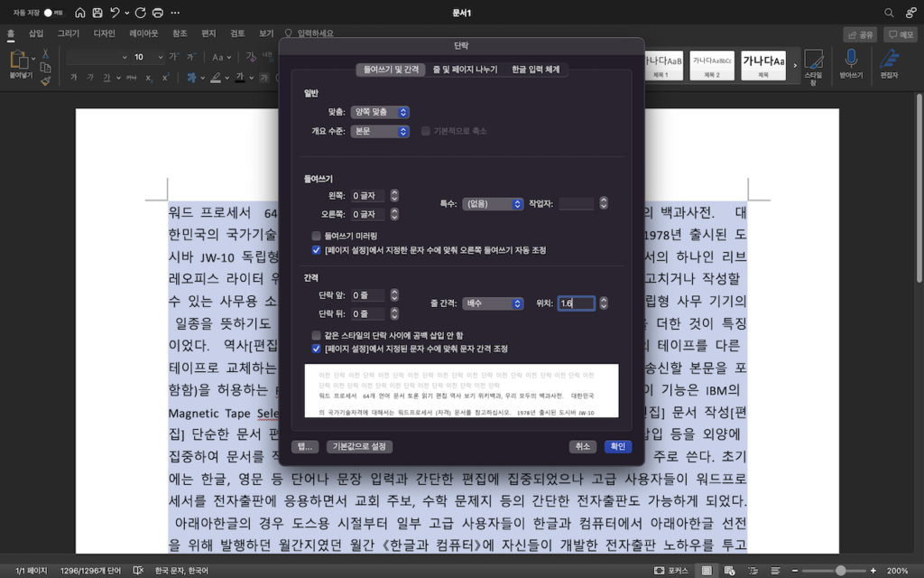Open the 개요 수준 dropdown (본문)

[380, 131]
